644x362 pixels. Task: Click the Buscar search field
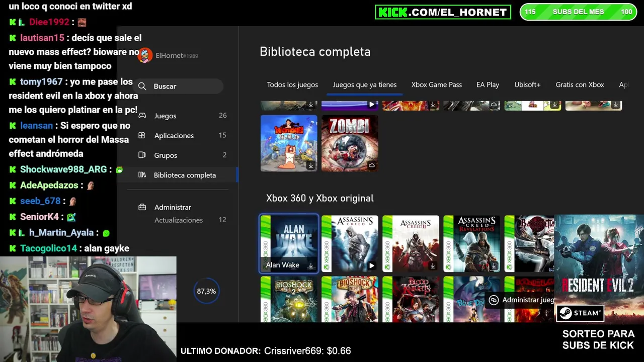pyautogui.click(x=179, y=86)
